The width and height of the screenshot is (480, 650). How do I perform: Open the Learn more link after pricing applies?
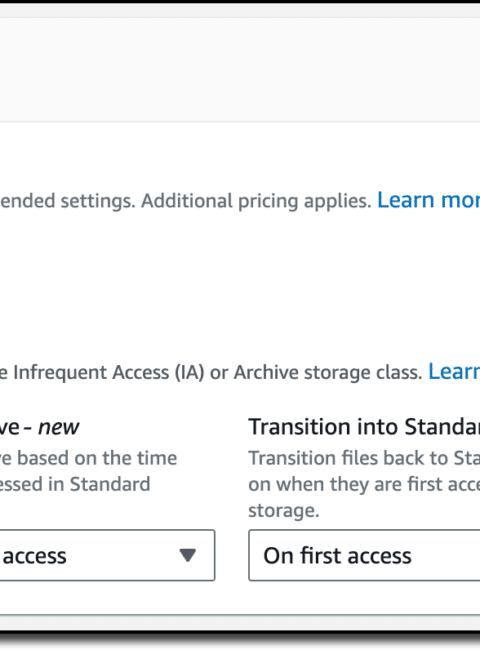pos(429,200)
